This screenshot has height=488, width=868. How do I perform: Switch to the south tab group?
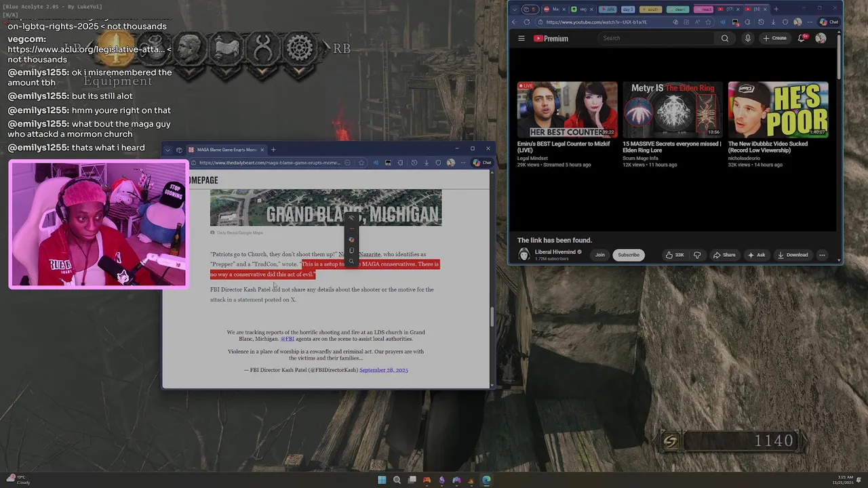point(650,9)
